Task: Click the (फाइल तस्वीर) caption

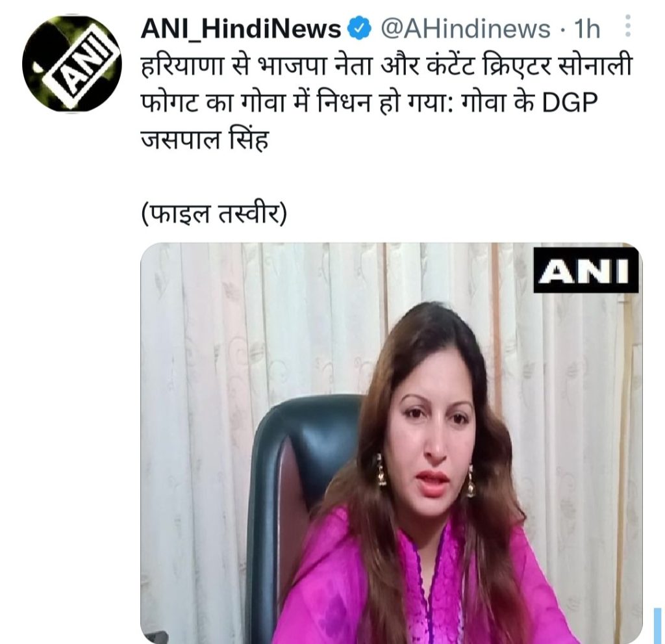Action: pos(214,214)
